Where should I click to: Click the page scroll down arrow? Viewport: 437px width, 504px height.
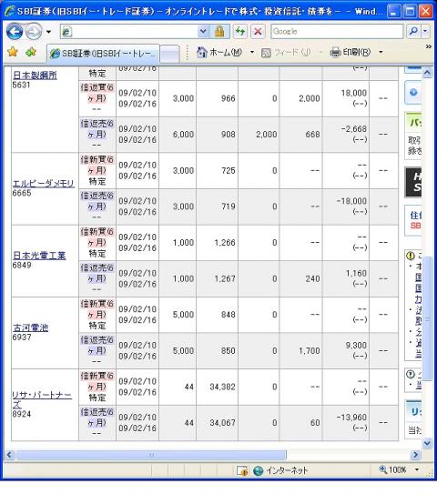click(427, 443)
